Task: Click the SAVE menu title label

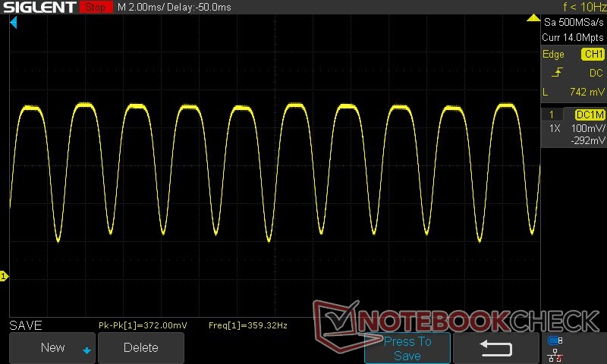Action: (26, 325)
